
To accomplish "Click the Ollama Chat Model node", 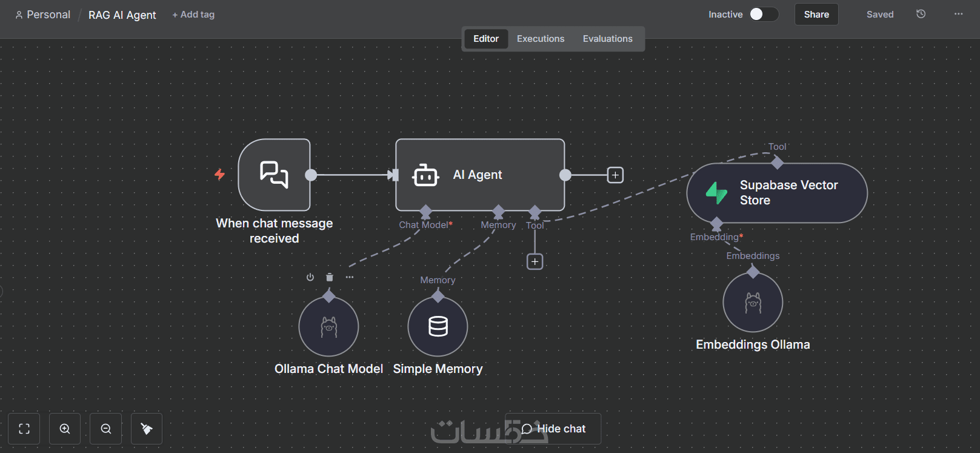I will [x=328, y=326].
